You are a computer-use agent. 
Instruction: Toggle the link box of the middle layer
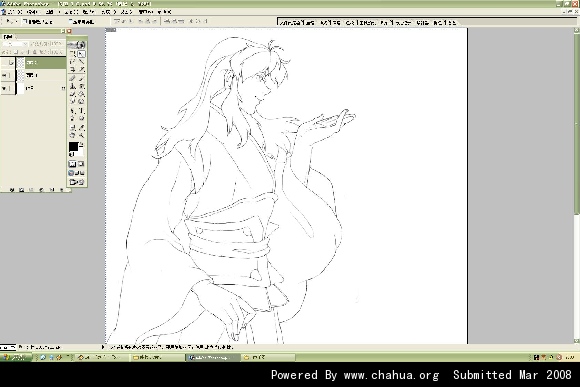click(11, 75)
